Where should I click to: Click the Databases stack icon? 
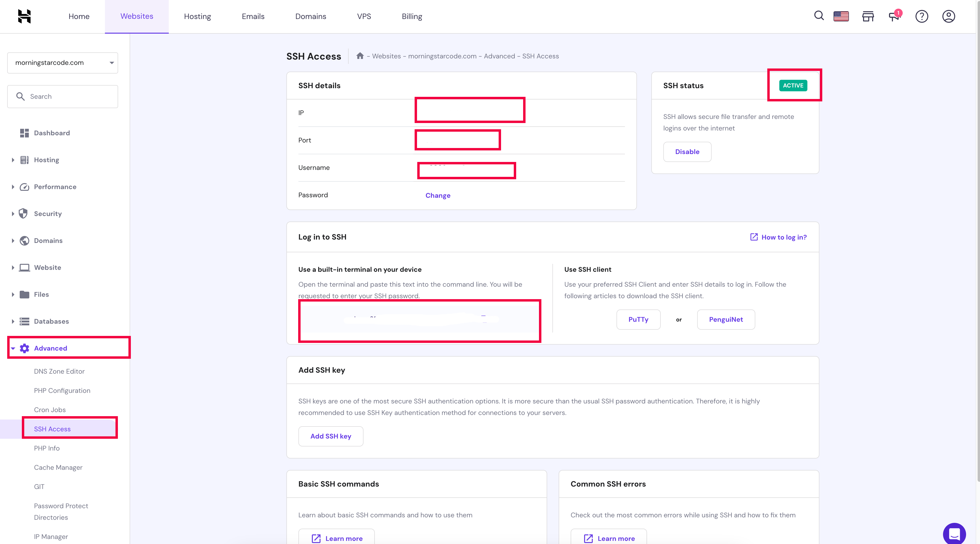pos(24,321)
